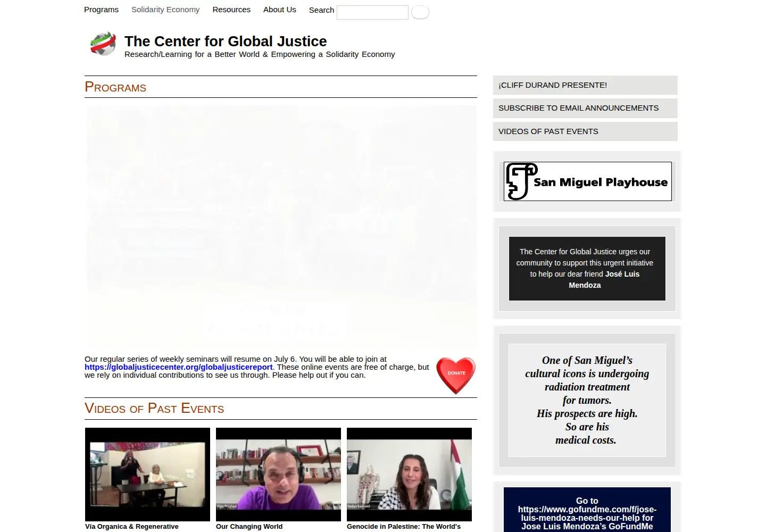Click the radiation treatment notice card
Image resolution: width=766 pixels, height=532 pixels.
coord(587,400)
